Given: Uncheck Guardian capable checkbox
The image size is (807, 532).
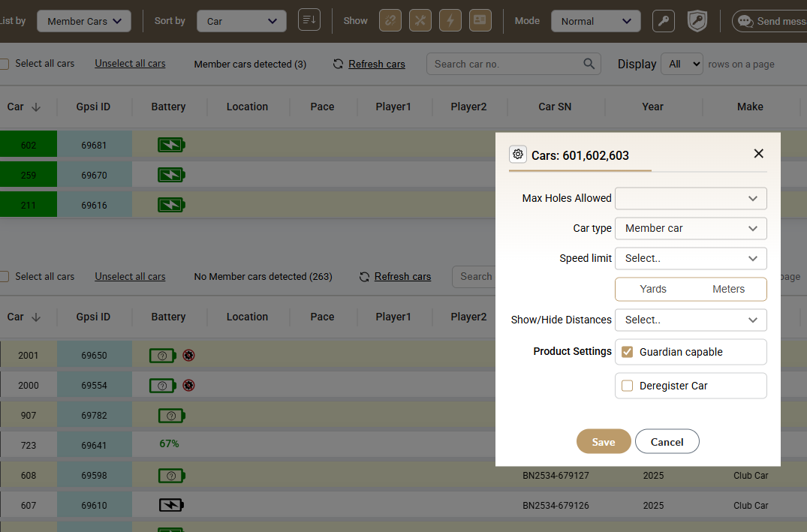Looking at the screenshot, I should (627, 352).
